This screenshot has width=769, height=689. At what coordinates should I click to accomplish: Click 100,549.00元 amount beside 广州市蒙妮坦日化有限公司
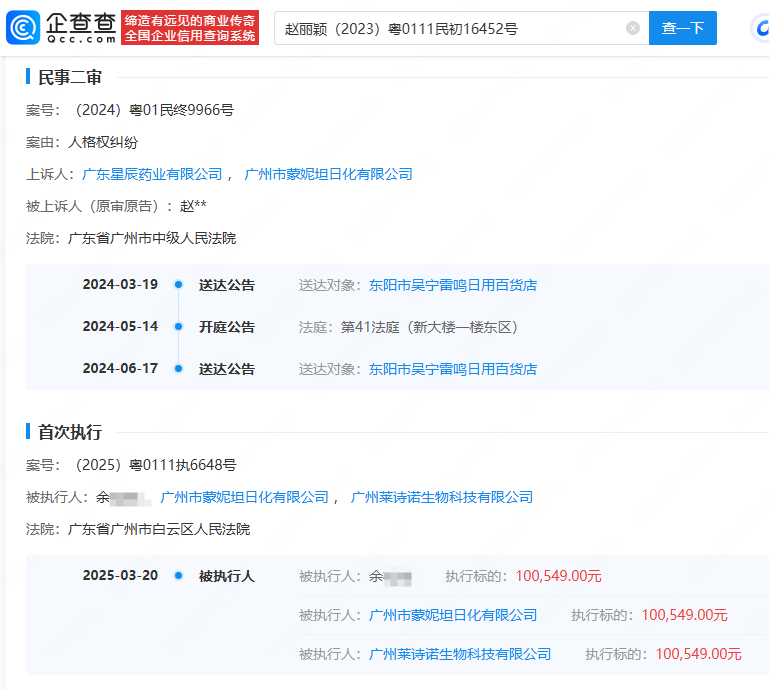[684, 615]
